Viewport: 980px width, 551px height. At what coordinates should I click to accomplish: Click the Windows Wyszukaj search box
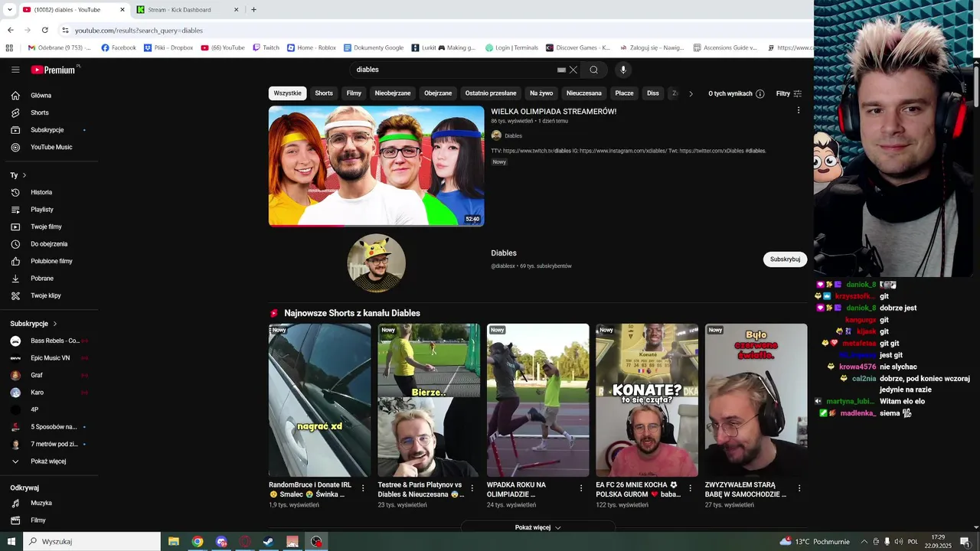(92, 542)
